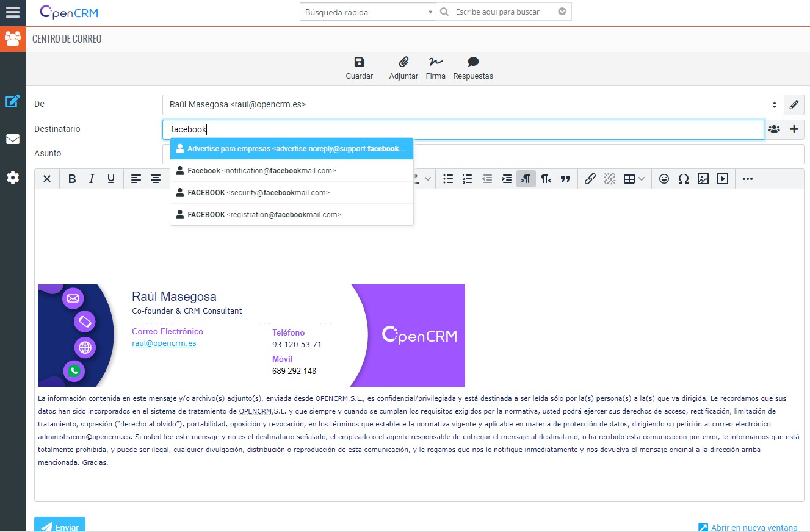The width and height of the screenshot is (810, 532).
Task: Open the Búsqueda rápida dropdown
Action: 367,12
